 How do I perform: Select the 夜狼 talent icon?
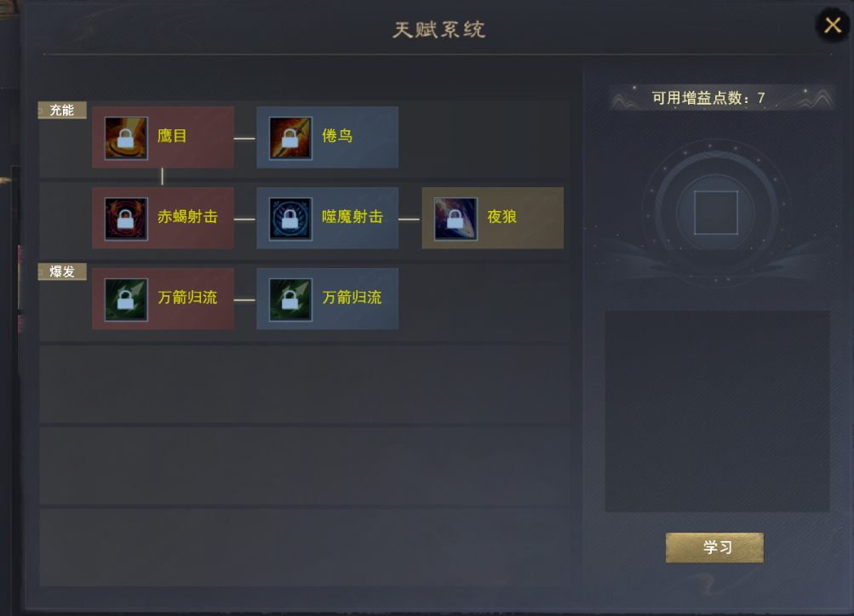pos(456,219)
